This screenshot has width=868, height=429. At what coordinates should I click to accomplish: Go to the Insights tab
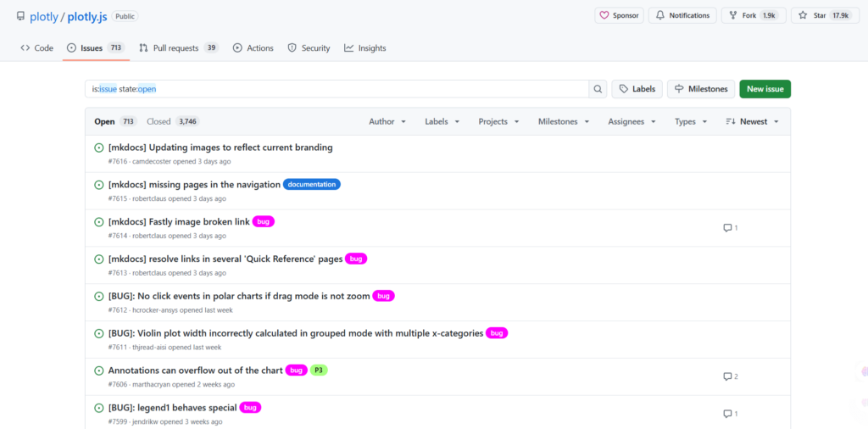pos(365,48)
